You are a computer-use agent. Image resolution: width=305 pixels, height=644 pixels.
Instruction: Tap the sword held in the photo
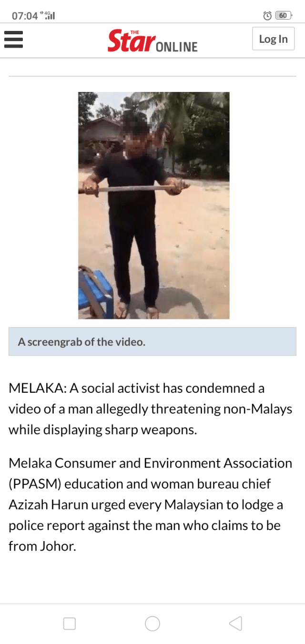coord(134,189)
